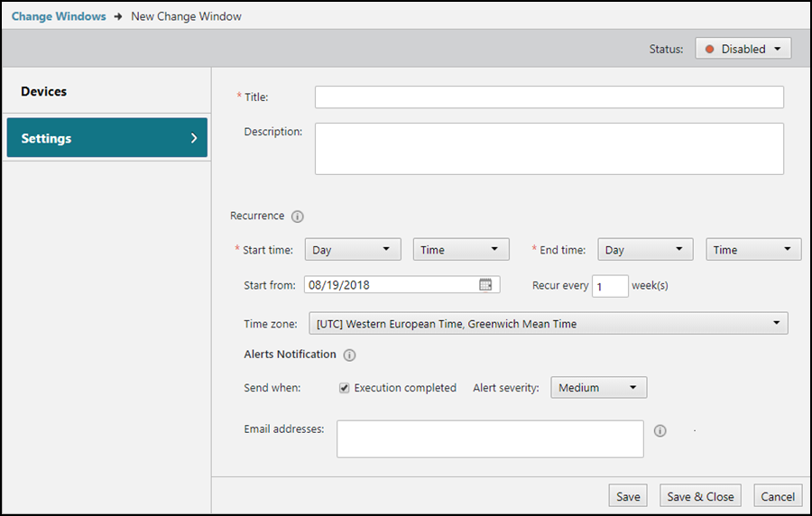812x516 pixels.
Task: Expand the Start time Time dropdown
Action: [x=460, y=250]
